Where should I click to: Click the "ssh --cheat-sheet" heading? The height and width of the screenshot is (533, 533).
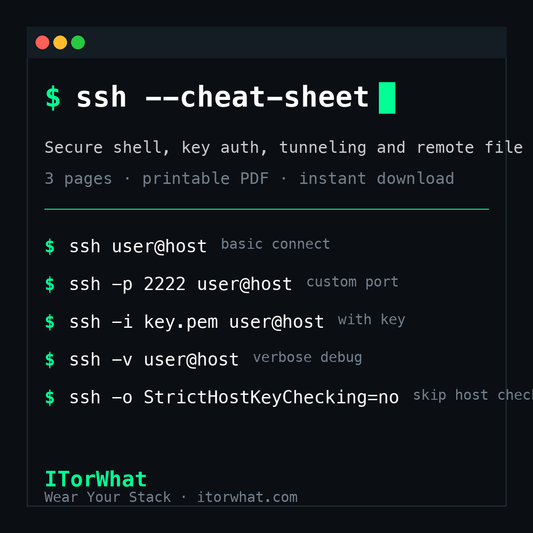pyautogui.click(x=223, y=97)
